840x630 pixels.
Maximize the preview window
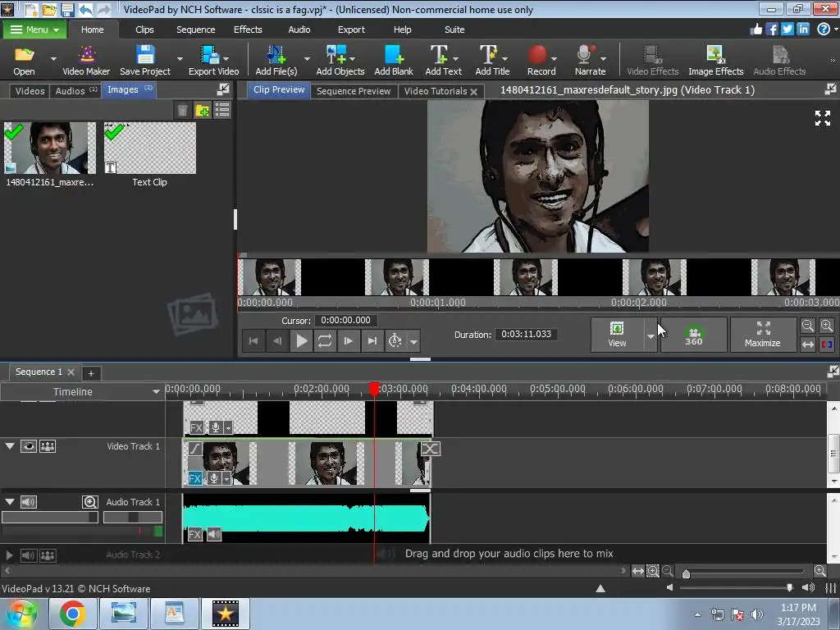[762, 335]
